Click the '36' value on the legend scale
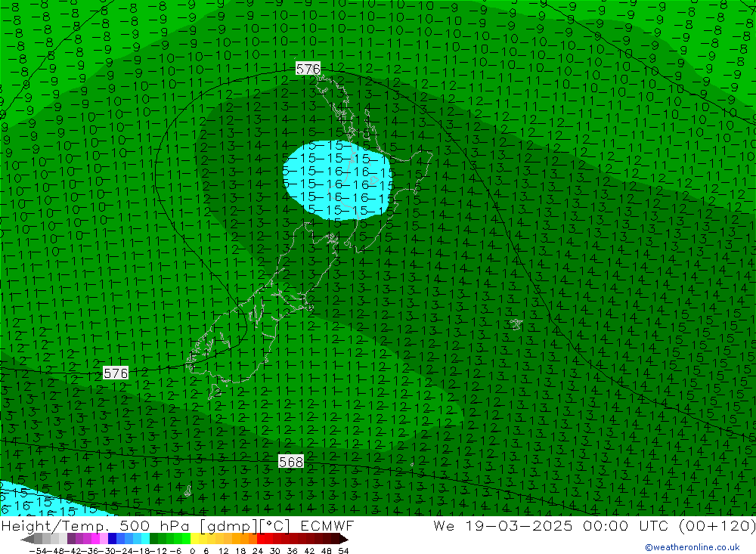The width and height of the screenshot is (756, 554). (x=292, y=551)
